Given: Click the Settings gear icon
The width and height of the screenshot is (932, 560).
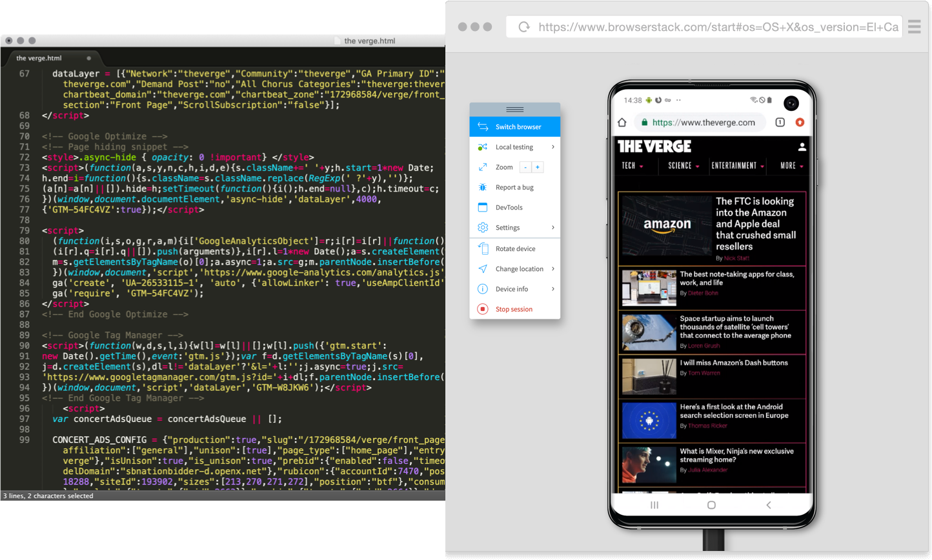Looking at the screenshot, I should click(x=482, y=227).
